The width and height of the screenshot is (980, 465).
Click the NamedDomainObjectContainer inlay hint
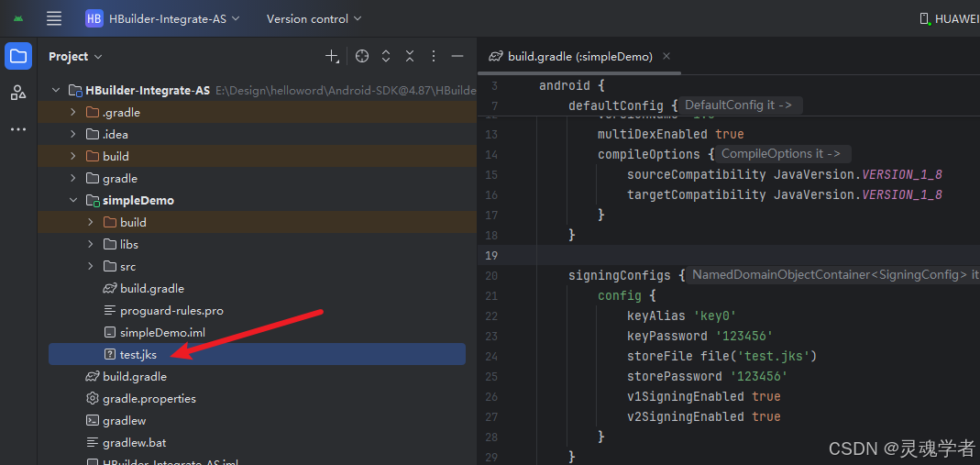coord(834,274)
